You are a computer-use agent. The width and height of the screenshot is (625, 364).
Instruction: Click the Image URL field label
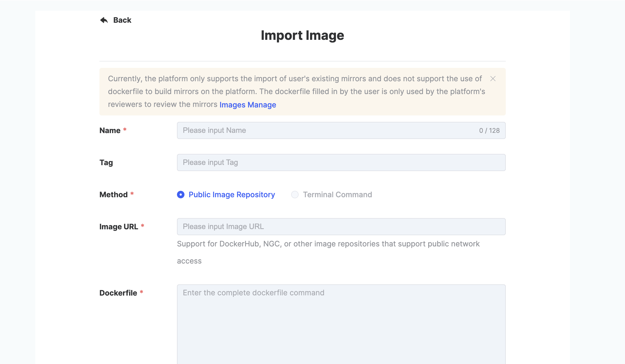[x=119, y=227]
